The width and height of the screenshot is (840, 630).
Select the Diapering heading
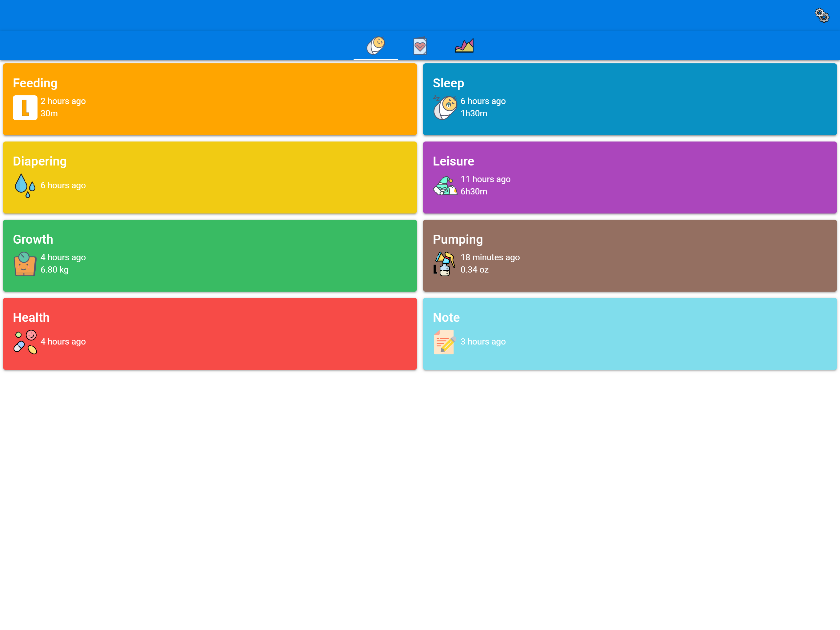point(39,161)
